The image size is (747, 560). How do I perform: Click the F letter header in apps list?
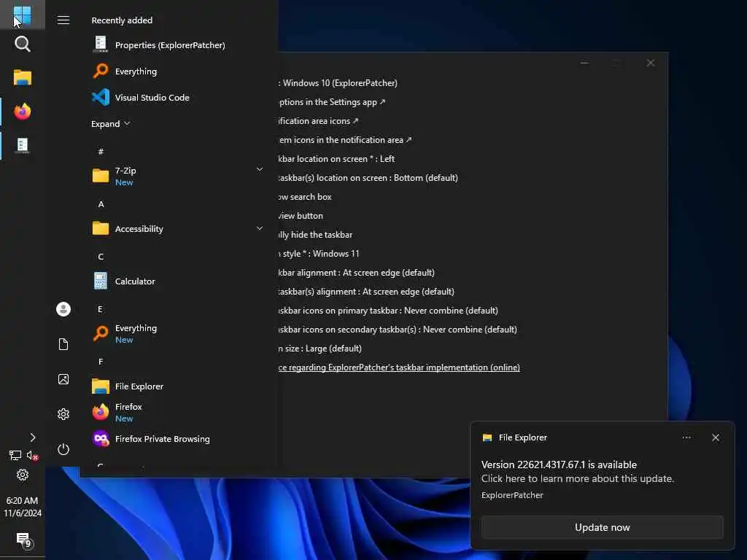tap(101, 362)
